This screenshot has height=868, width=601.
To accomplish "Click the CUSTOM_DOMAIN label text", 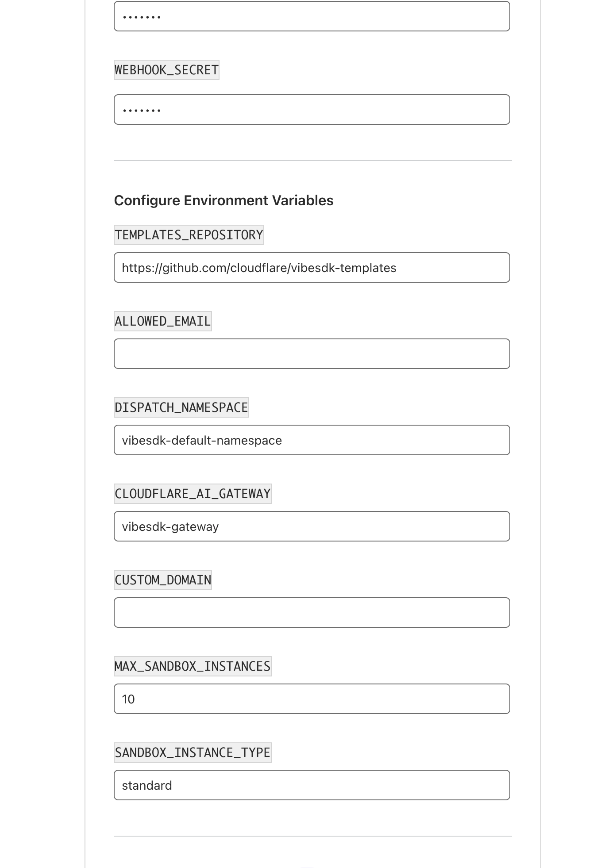I will point(162,580).
